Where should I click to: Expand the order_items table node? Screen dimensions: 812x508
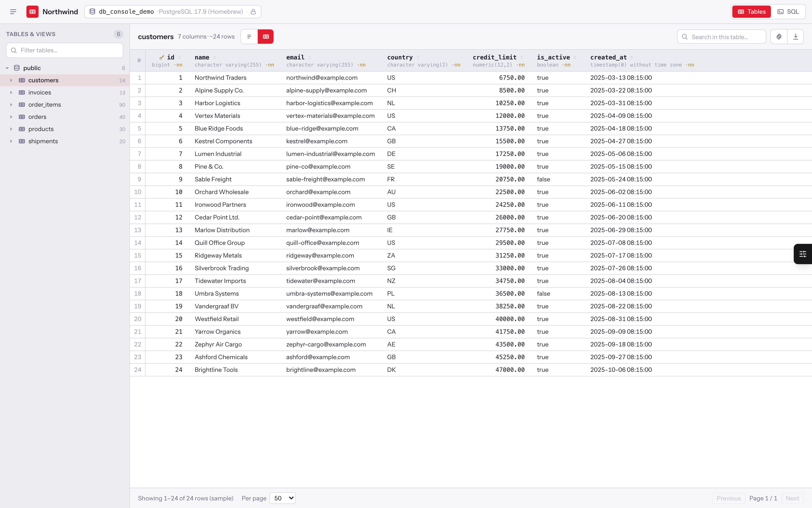click(x=11, y=104)
